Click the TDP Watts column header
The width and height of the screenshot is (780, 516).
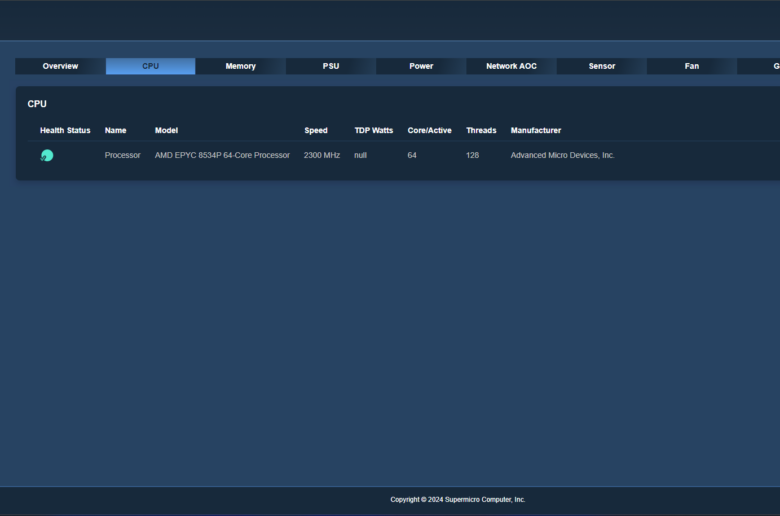click(374, 130)
